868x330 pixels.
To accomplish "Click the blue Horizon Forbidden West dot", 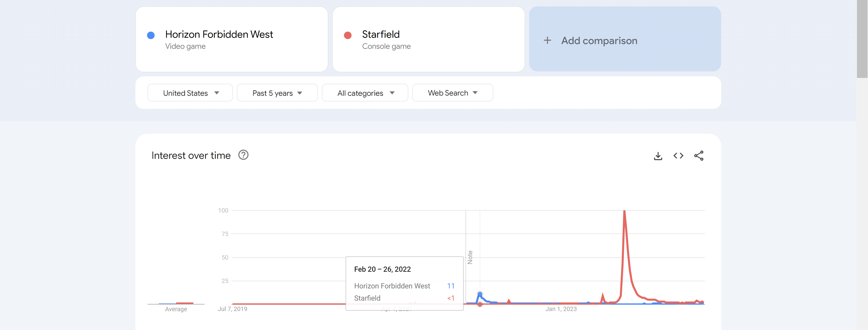I will (151, 35).
